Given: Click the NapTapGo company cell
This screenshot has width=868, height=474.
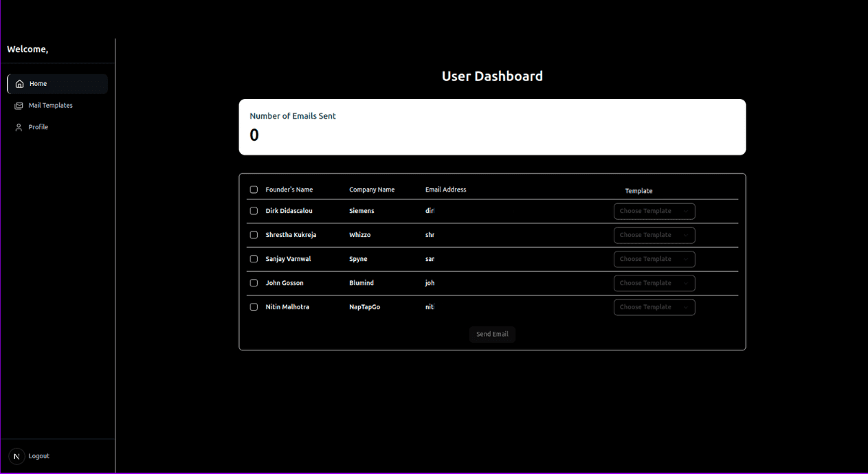Looking at the screenshot, I should (364, 307).
